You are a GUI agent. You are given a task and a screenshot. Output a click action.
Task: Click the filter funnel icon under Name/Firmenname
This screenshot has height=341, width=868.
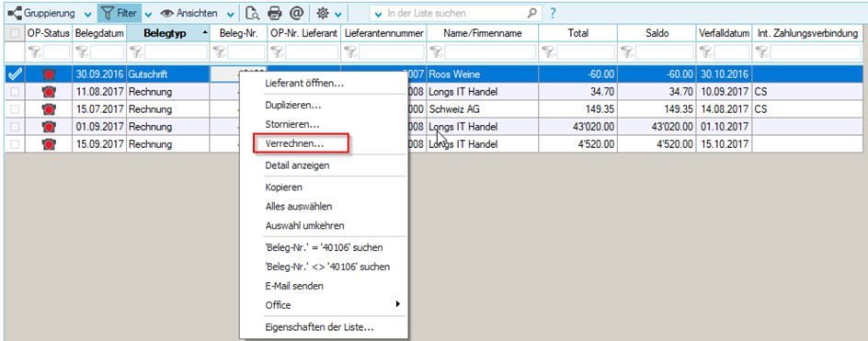pos(438,52)
